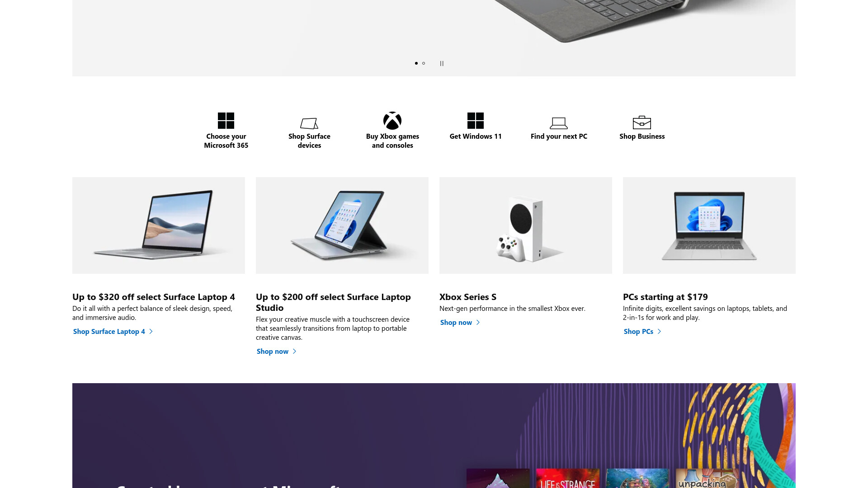The height and width of the screenshot is (488, 868).
Task: Click the Shop Business text label
Action: (x=642, y=136)
